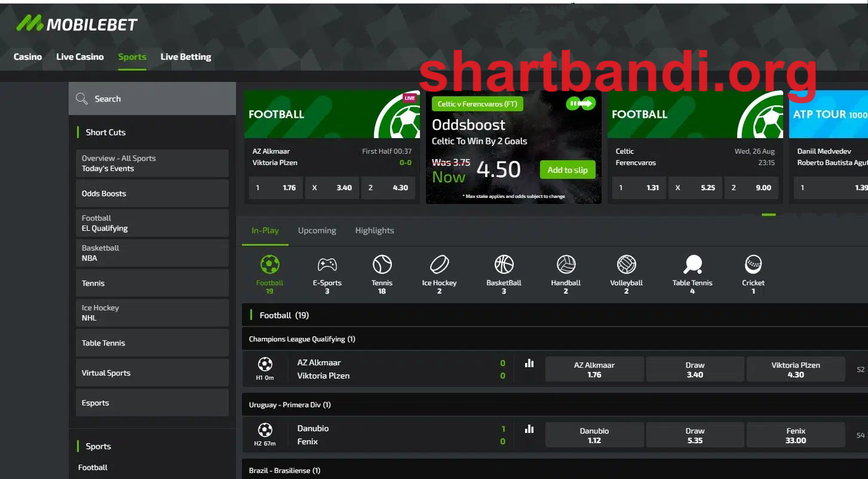The image size is (868, 479).
Task: Click football icon beside Danubio row
Action: pos(265,429)
